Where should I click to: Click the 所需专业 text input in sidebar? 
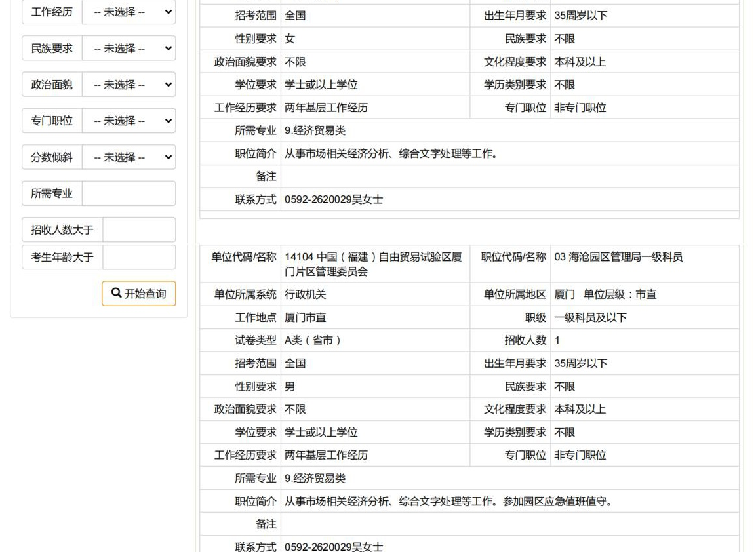(x=129, y=193)
